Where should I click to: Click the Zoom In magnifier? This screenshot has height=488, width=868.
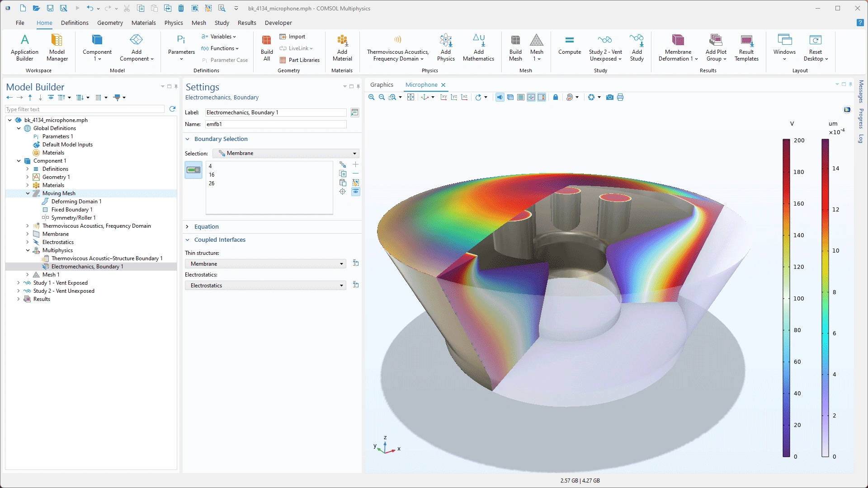click(372, 97)
